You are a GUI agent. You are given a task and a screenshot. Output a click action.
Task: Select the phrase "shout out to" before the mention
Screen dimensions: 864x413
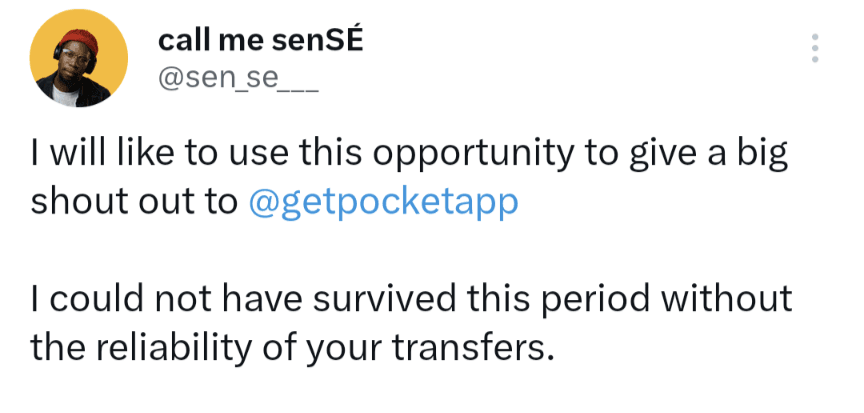point(133,203)
